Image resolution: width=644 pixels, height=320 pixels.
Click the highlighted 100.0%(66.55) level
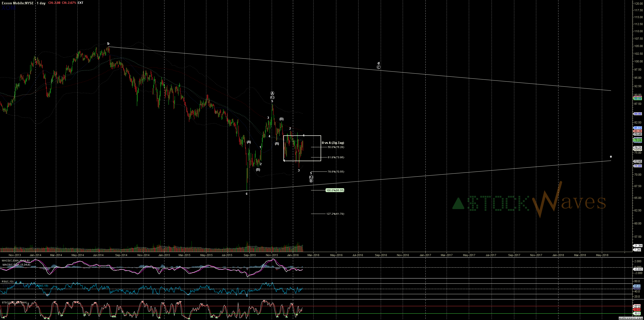pos(335,190)
